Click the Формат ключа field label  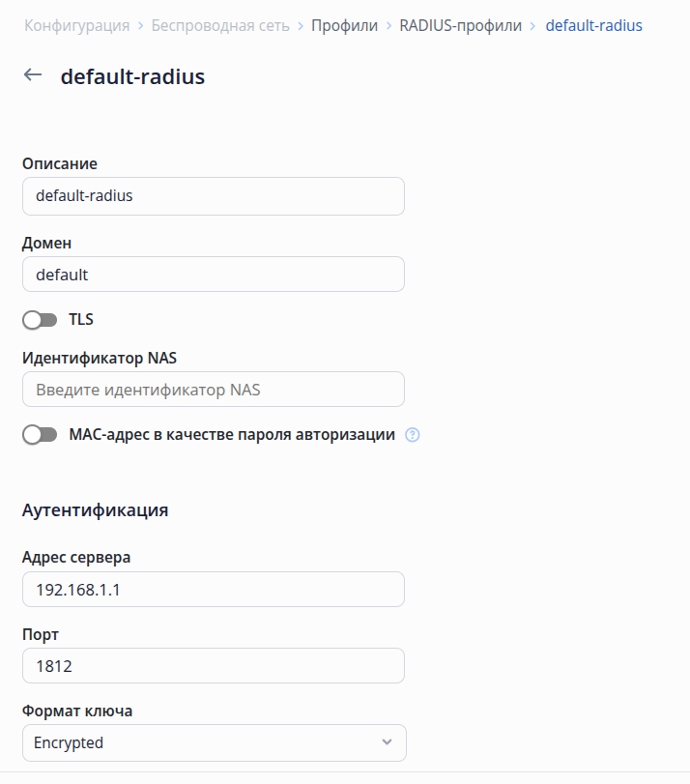coord(77,711)
